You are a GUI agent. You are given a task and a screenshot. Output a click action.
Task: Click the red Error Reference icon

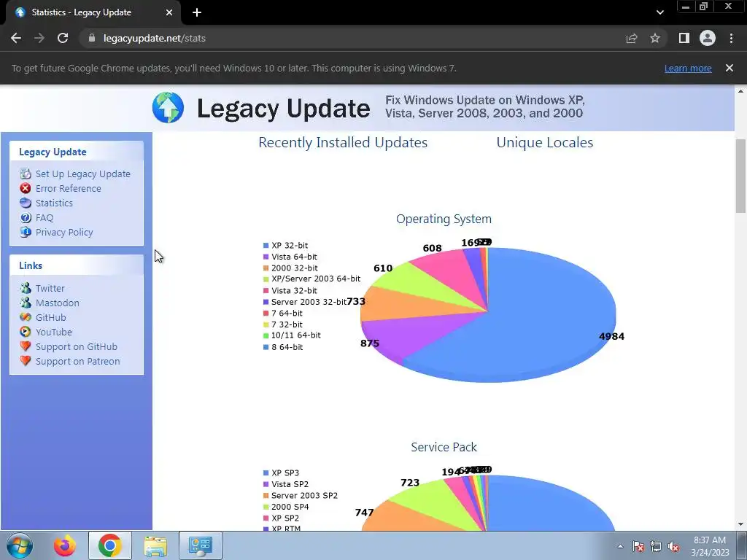click(26, 189)
